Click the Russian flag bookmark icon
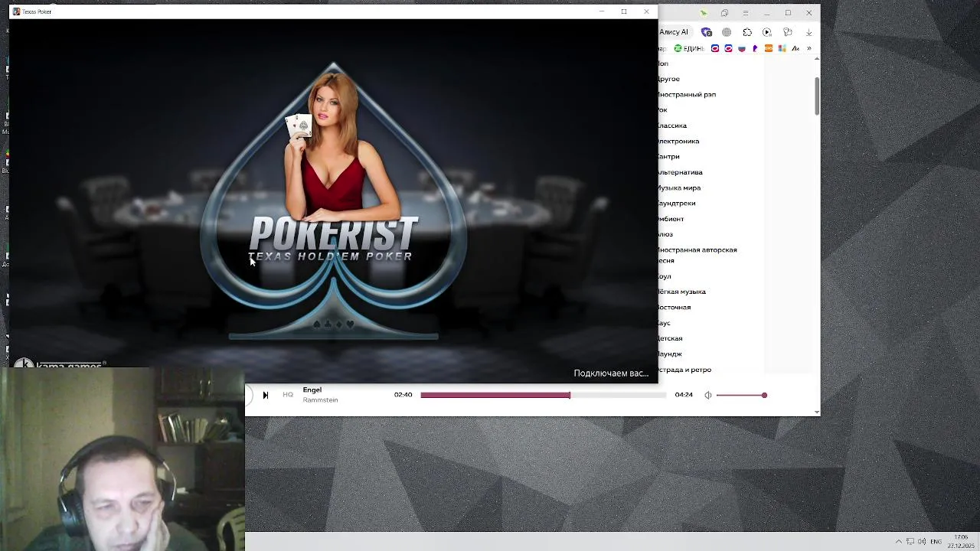 [x=742, y=48]
